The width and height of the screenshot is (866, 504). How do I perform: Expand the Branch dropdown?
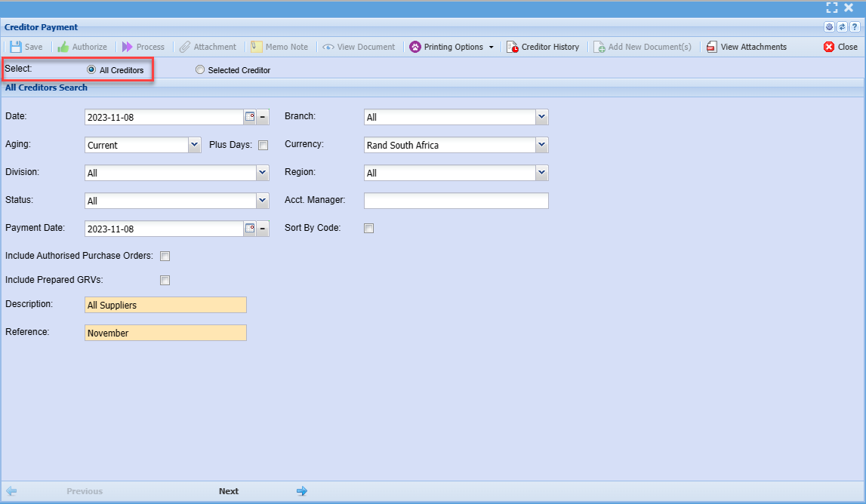pyautogui.click(x=541, y=117)
